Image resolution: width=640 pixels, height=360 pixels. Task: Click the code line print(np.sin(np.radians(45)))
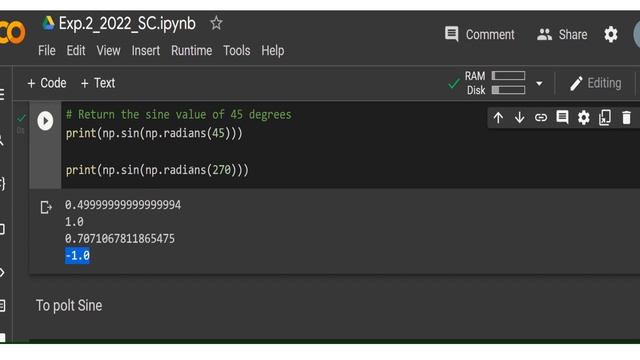pyautogui.click(x=154, y=133)
